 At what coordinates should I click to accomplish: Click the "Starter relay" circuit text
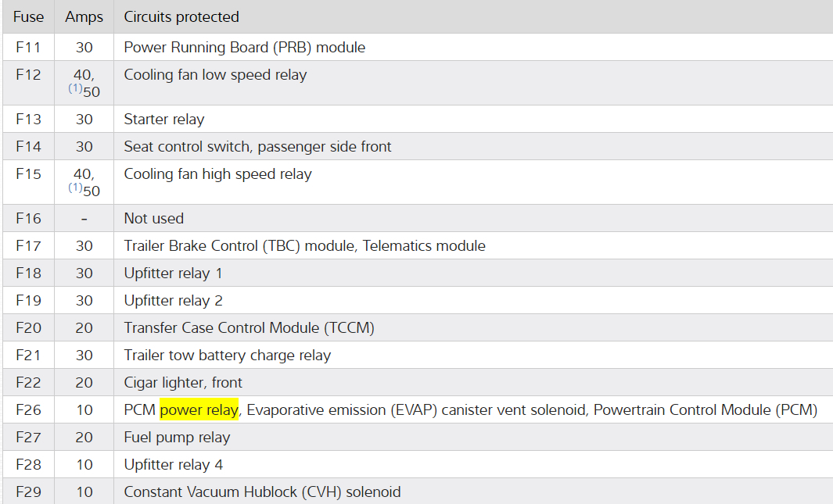click(163, 120)
